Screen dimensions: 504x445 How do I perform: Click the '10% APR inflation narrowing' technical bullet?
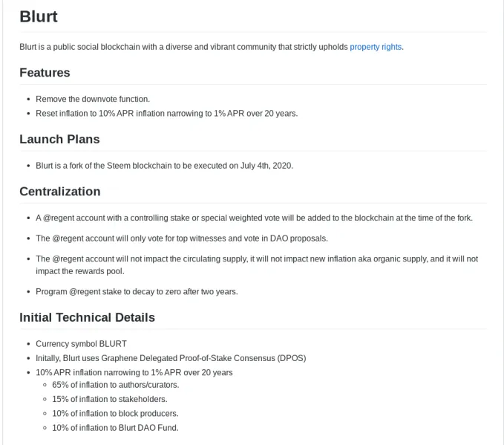coord(134,373)
